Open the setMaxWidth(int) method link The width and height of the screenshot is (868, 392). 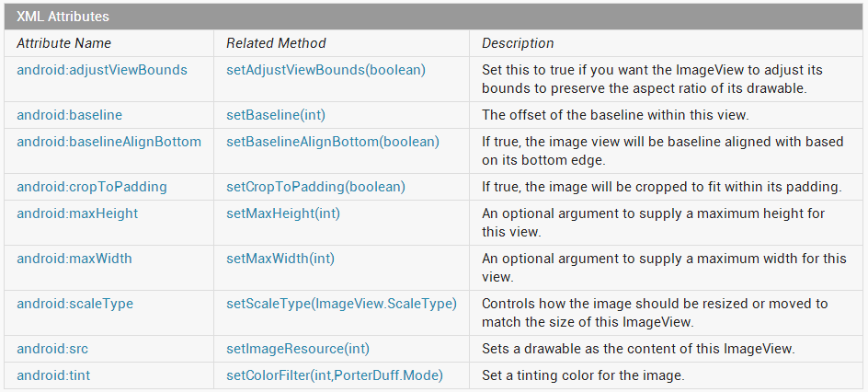[x=280, y=259]
